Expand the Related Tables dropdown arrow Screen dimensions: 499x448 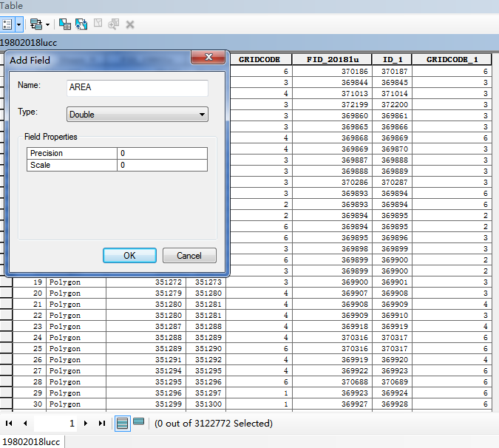[48, 24]
